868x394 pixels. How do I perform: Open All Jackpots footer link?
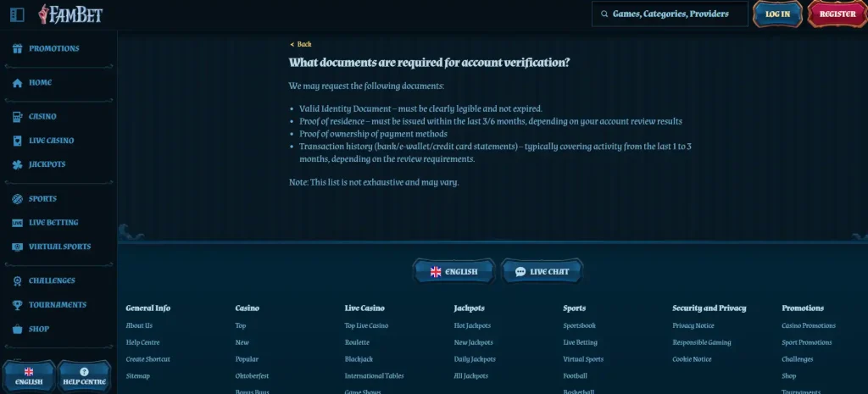tap(471, 376)
